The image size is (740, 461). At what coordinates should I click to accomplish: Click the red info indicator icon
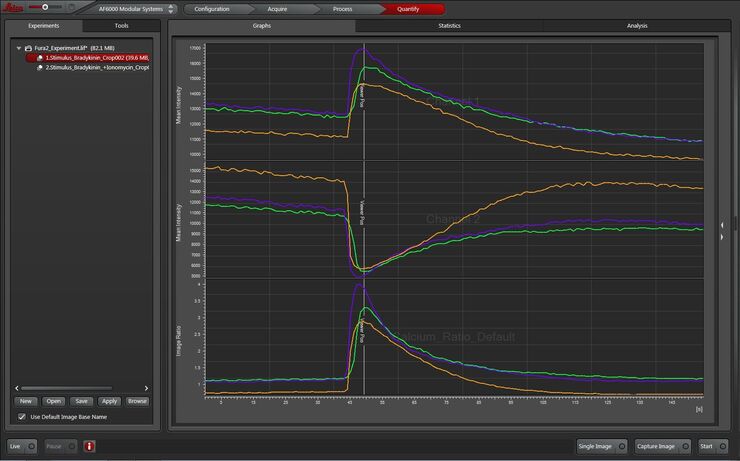point(89,446)
